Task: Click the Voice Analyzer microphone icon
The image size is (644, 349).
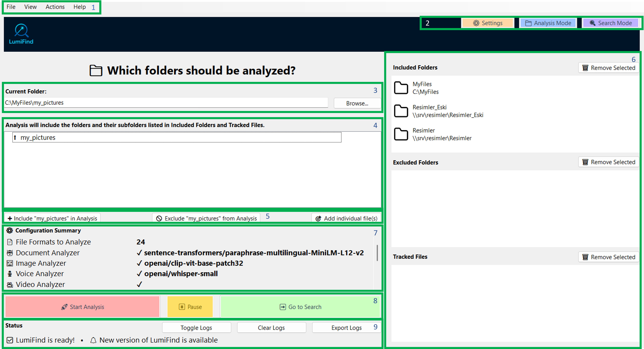Action: pyautogui.click(x=10, y=274)
